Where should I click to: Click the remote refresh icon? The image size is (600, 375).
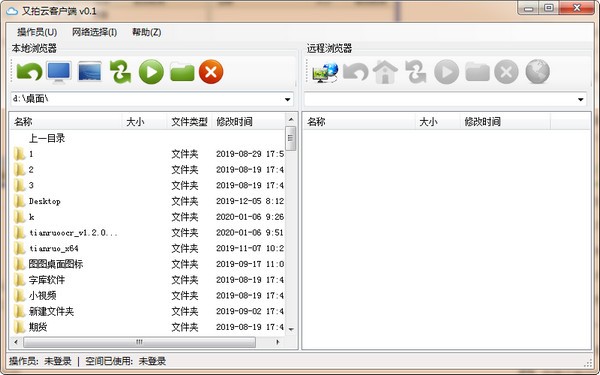coord(416,72)
